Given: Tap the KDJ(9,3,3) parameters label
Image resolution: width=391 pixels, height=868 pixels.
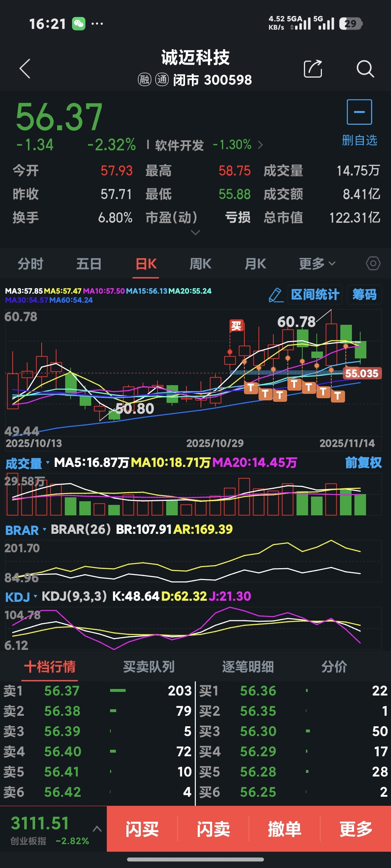Looking at the screenshot, I should (74, 596).
